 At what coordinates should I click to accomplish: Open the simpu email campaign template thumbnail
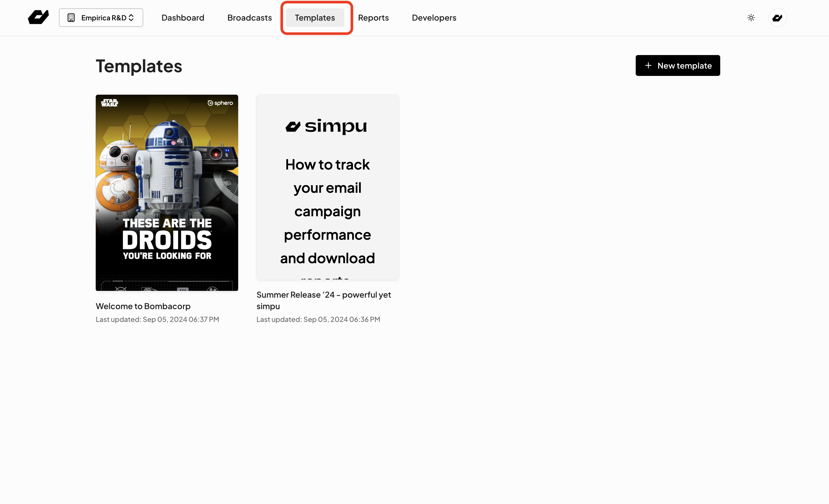click(327, 187)
